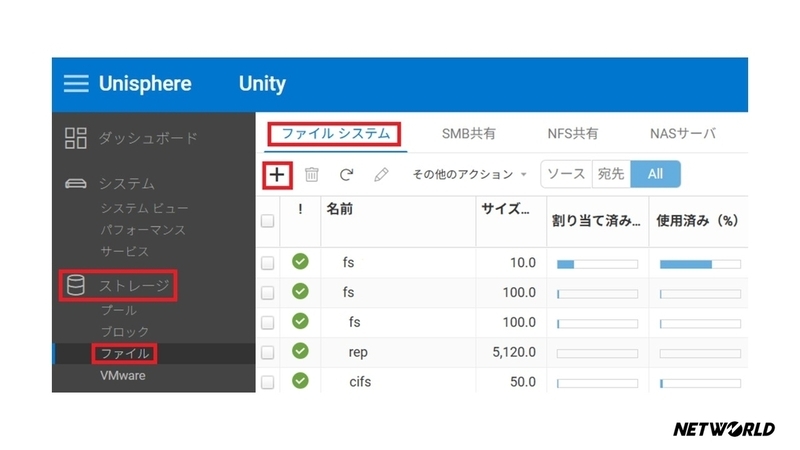Screen dimensions: 800x450
Task: Sort by the ! status column header
Action: coord(301,209)
